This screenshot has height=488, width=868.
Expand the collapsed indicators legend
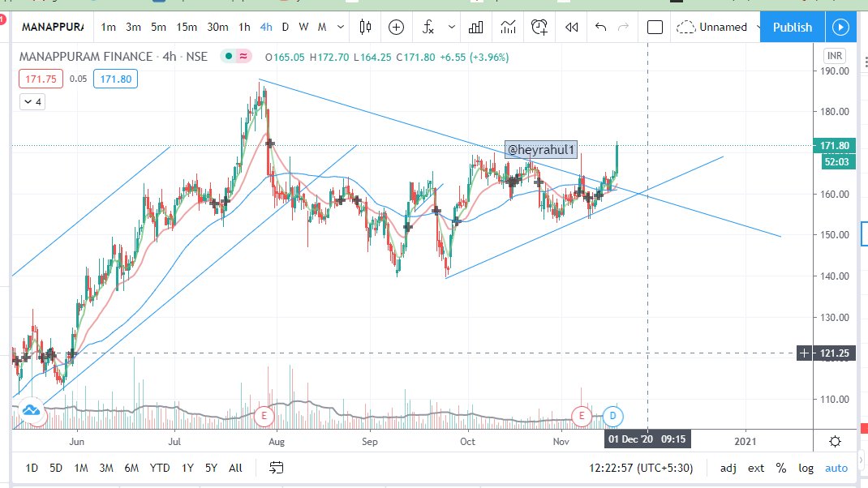[32, 102]
